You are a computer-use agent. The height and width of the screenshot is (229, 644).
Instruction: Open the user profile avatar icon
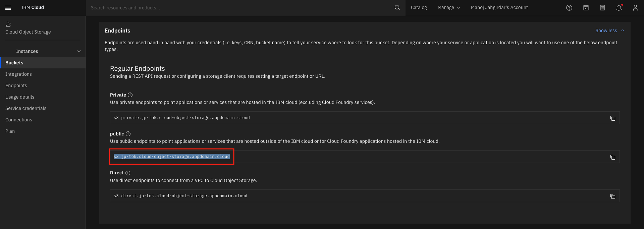pyautogui.click(x=635, y=8)
